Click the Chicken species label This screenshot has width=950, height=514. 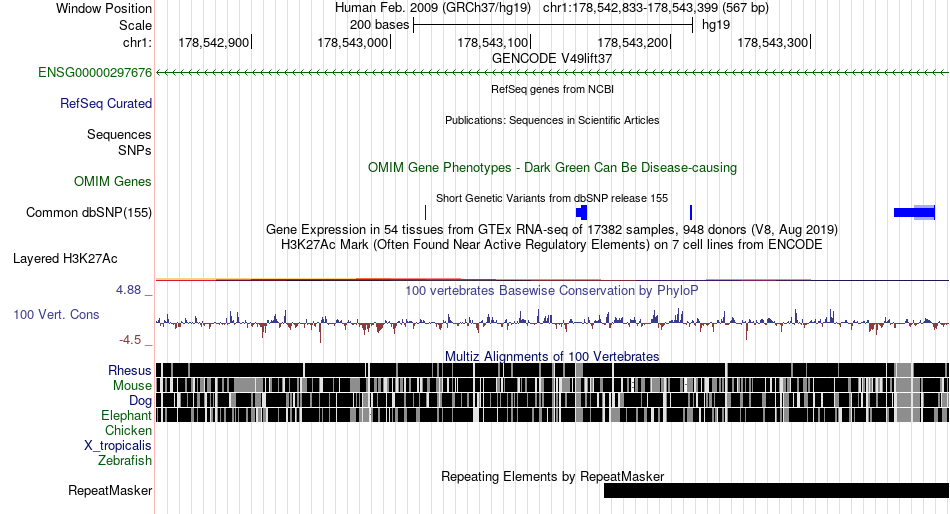(128, 430)
